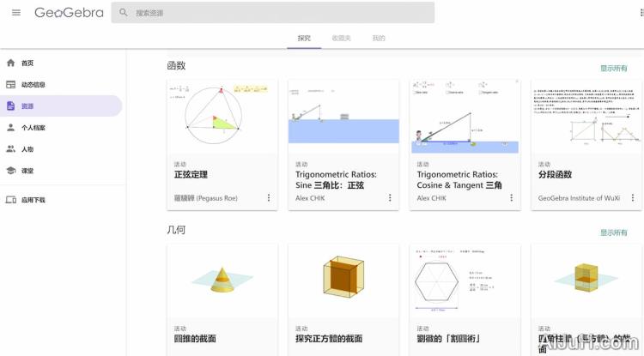Open the Cosine & Tangent activity thumbnail
This screenshot has height=356, width=644.
click(465, 117)
